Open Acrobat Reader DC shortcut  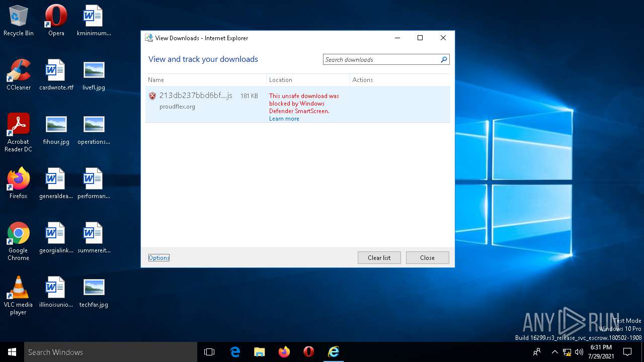coord(18,133)
